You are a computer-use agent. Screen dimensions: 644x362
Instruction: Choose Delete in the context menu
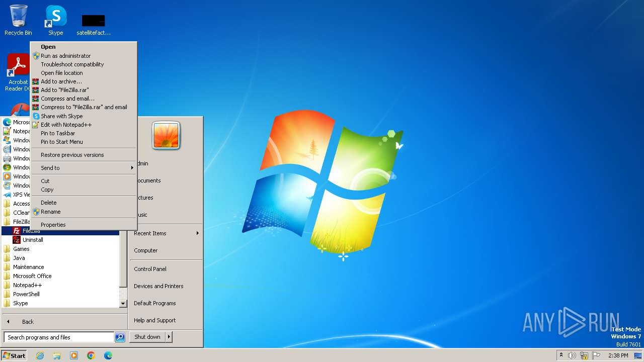point(84,203)
